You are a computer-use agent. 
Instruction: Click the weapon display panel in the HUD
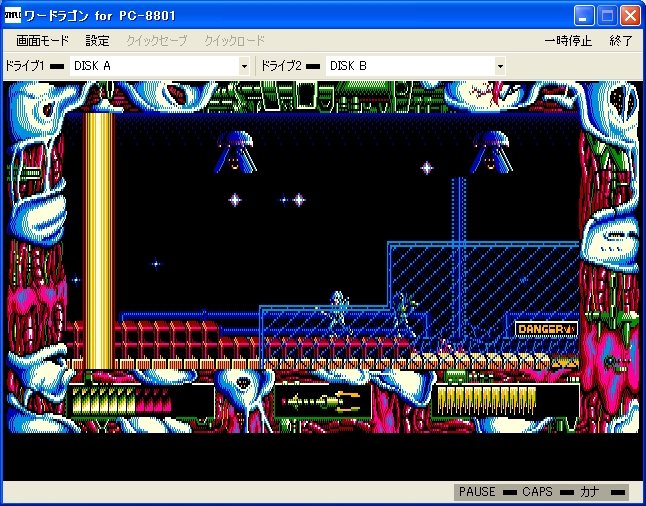tap(323, 401)
